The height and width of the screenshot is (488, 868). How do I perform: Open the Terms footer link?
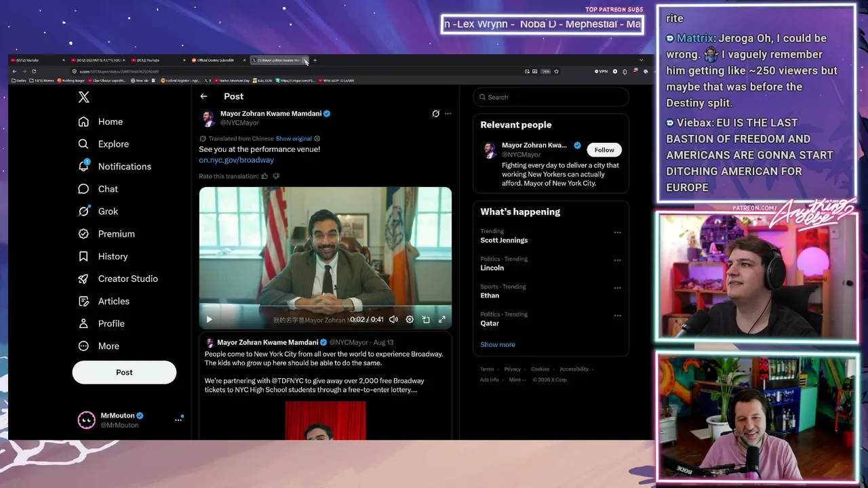[487, 369]
